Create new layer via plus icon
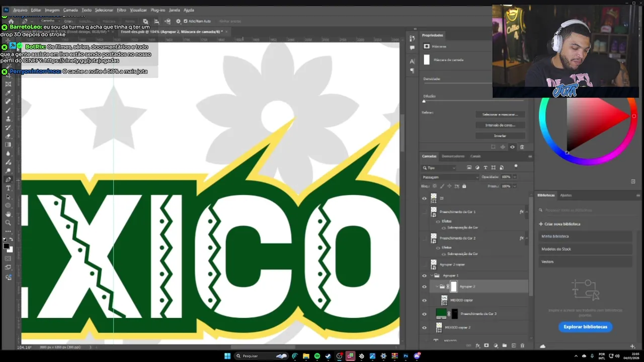The image size is (644, 362). pos(514,345)
